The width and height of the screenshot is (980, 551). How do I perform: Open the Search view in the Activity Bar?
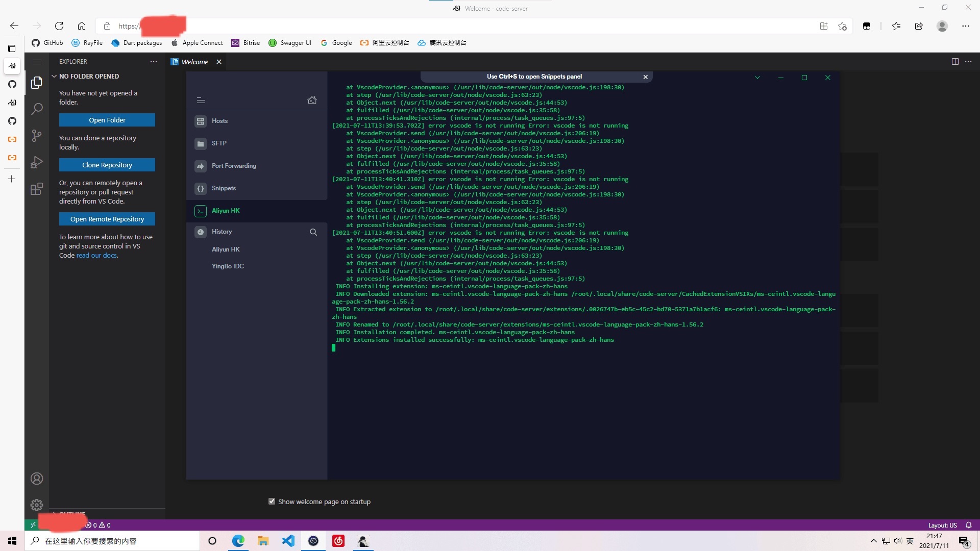(37, 109)
